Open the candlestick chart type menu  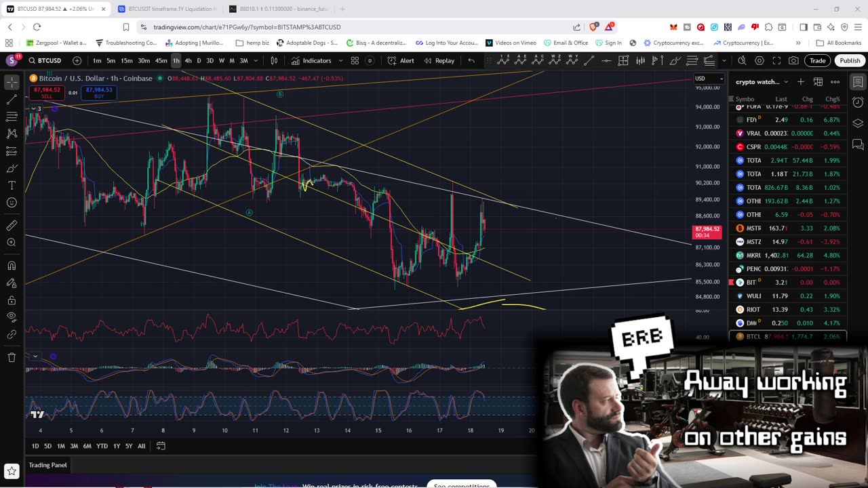pos(274,60)
